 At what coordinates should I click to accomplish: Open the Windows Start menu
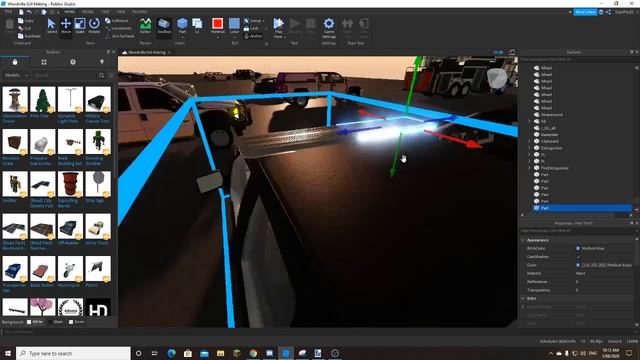click(x=8, y=353)
